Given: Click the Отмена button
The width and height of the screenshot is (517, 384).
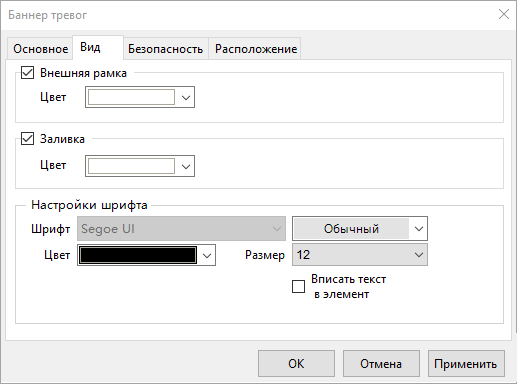Looking at the screenshot, I should 381,364.
